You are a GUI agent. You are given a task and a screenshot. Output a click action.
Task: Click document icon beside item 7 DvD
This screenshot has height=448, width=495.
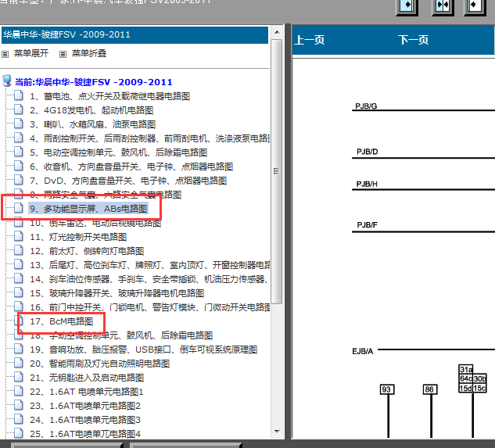pyautogui.click(x=19, y=179)
